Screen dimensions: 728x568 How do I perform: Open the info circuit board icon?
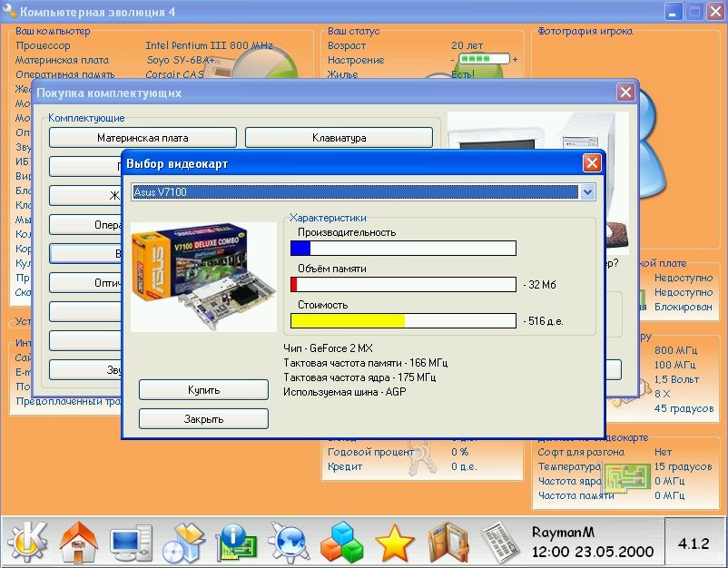(236, 542)
